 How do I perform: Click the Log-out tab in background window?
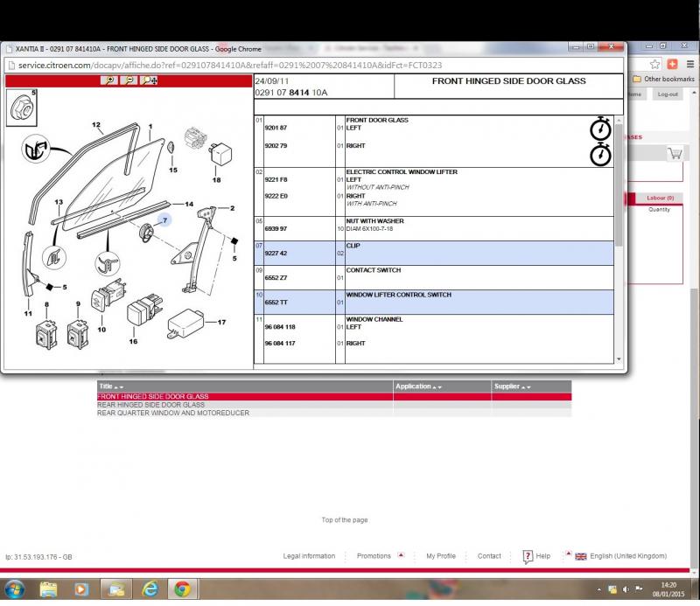[668, 94]
